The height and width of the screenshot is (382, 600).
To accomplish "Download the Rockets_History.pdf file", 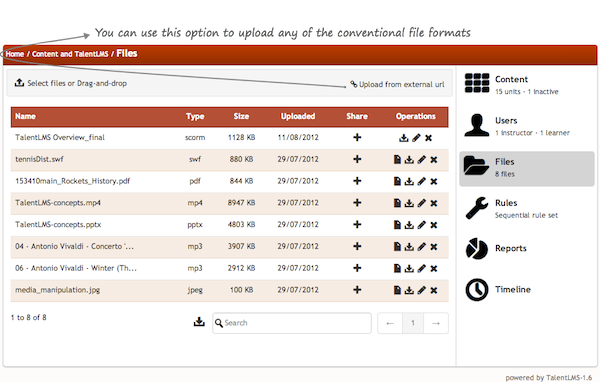I will click(x=409, y=181).
